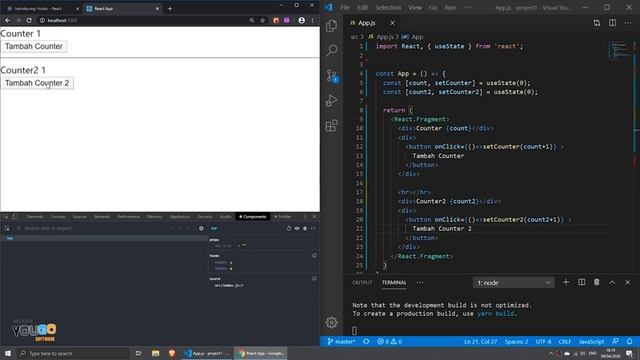Screen dimensions: 640x360
Task: Click the master branch indicator in the status bar
Action: point(341,341)
